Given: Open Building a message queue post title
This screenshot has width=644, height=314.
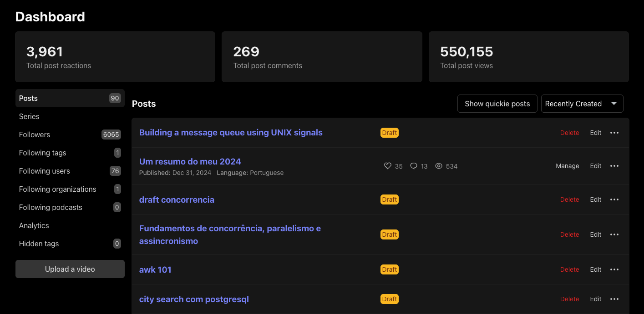Looking at the screenshot, I should (x=231, y=133).
